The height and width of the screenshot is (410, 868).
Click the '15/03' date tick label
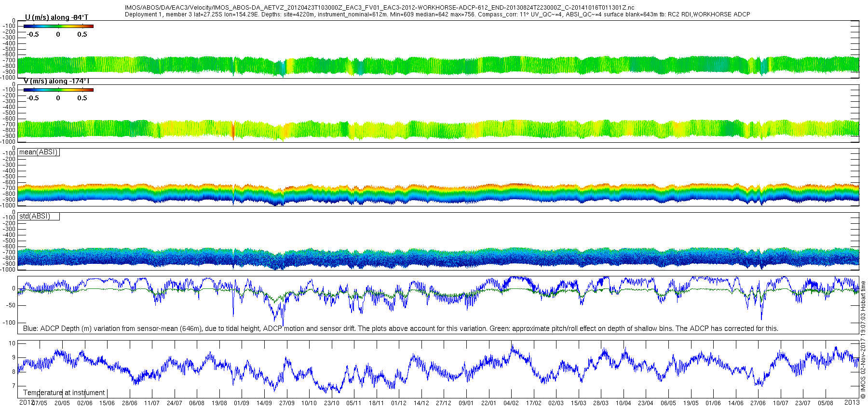[579, 403]
